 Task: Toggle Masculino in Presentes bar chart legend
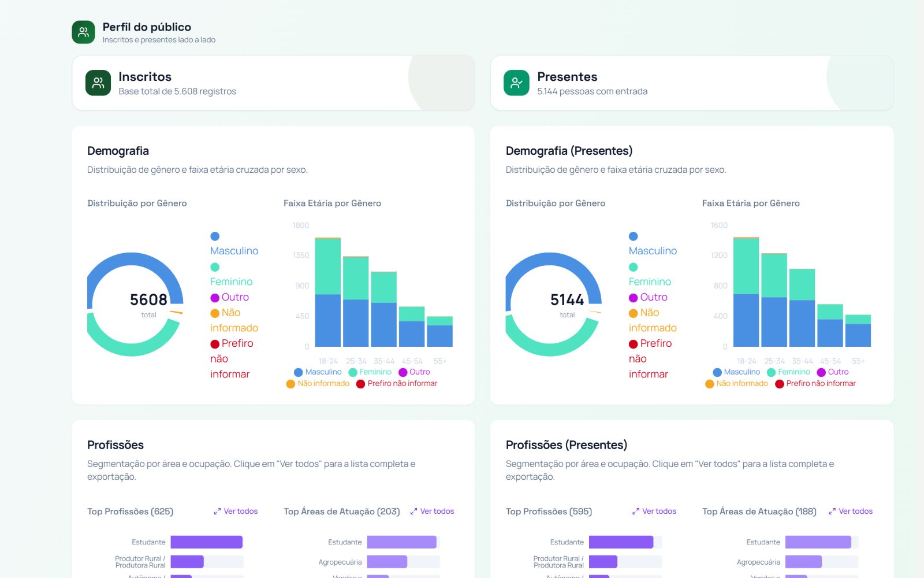[x=736, y=372]
